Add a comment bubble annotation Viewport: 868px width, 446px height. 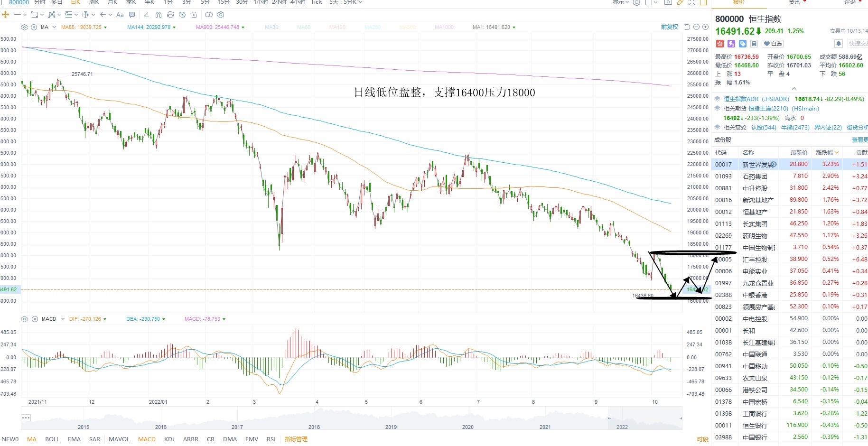pos(132,15)
